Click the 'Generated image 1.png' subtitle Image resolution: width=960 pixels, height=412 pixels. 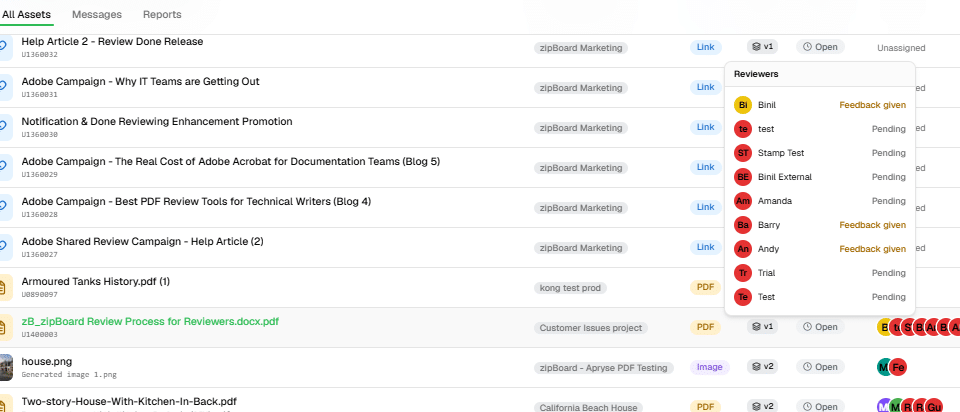click(69, 375)
